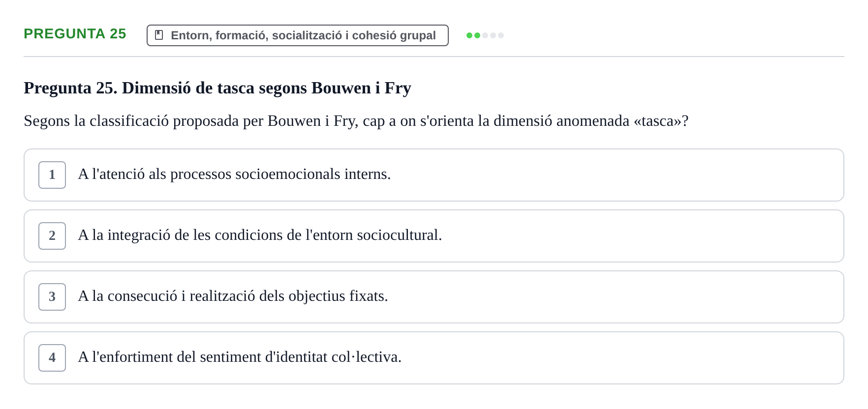
Task: Click the third grey difficulty dot
Action: click(485, 35)
